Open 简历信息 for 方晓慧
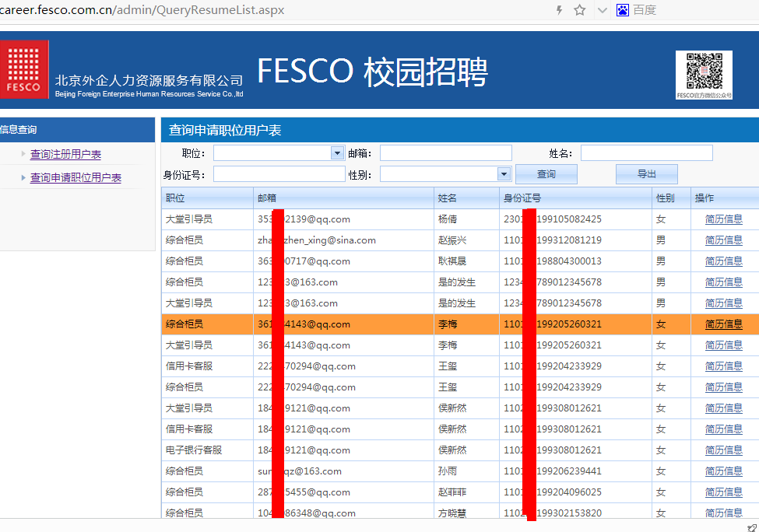The width and height of the screenshot is (759, 532). click(x=724, y=513)
